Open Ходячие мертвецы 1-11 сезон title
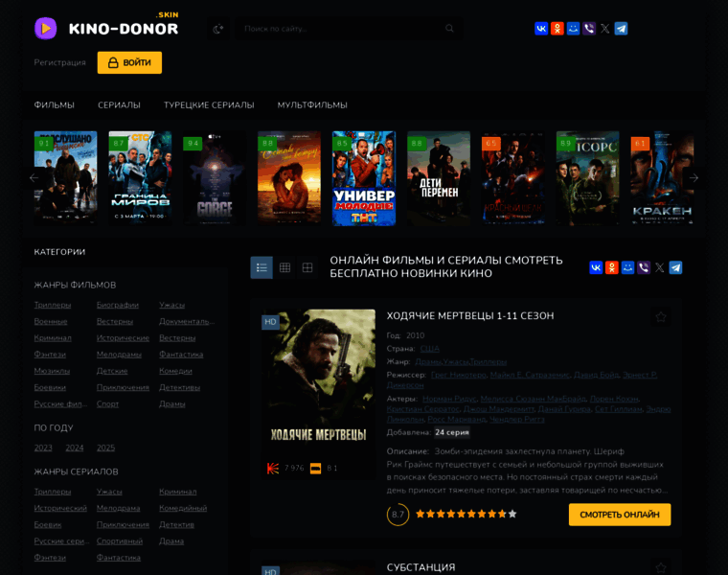Viewport: 728px width, 575px height. pyautogui.click(x=470, y=316)
